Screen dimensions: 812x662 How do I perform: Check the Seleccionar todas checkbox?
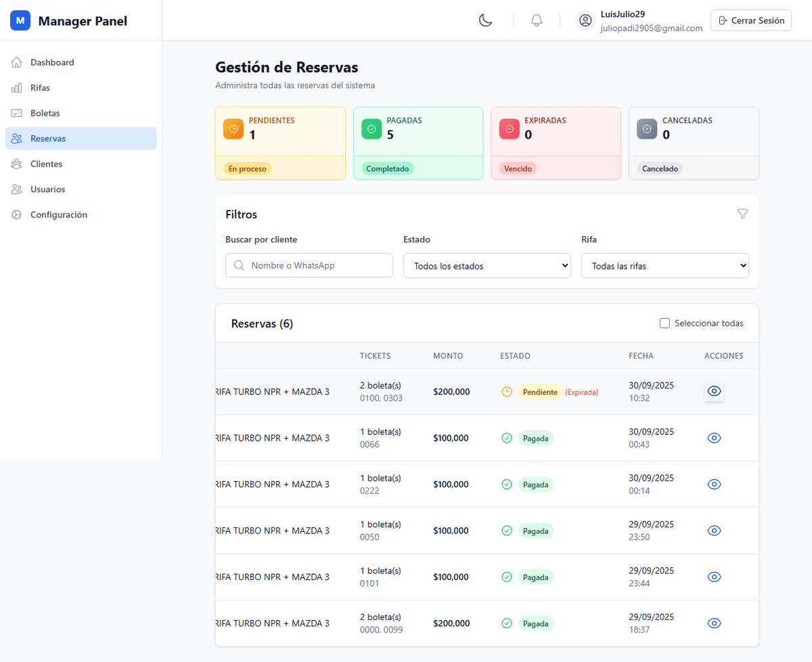[664, 324]
